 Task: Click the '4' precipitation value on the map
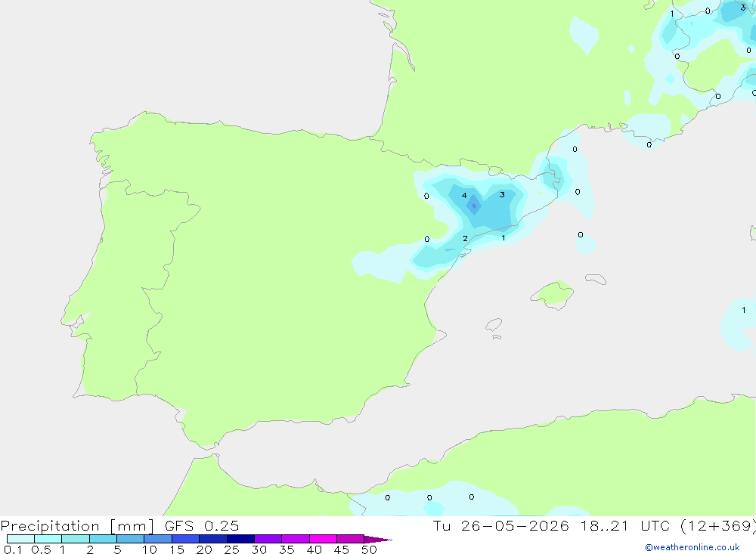[x=464, y=195]
